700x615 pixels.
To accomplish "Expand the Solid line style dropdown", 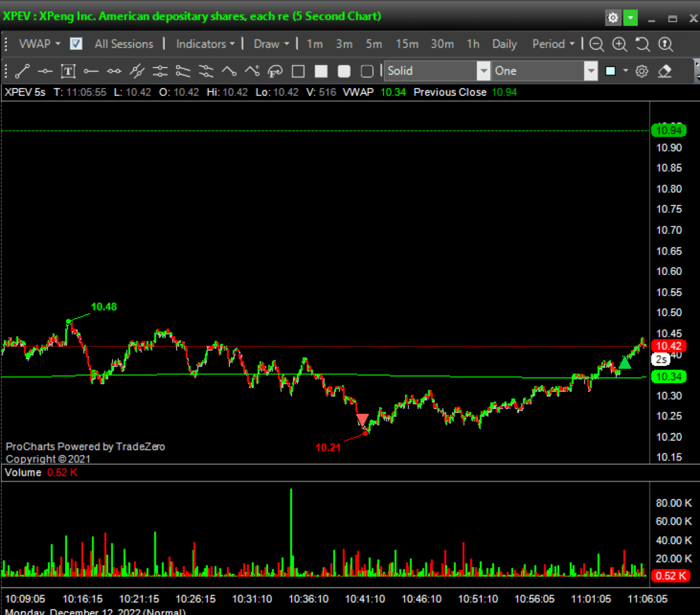I will [483, 71].
